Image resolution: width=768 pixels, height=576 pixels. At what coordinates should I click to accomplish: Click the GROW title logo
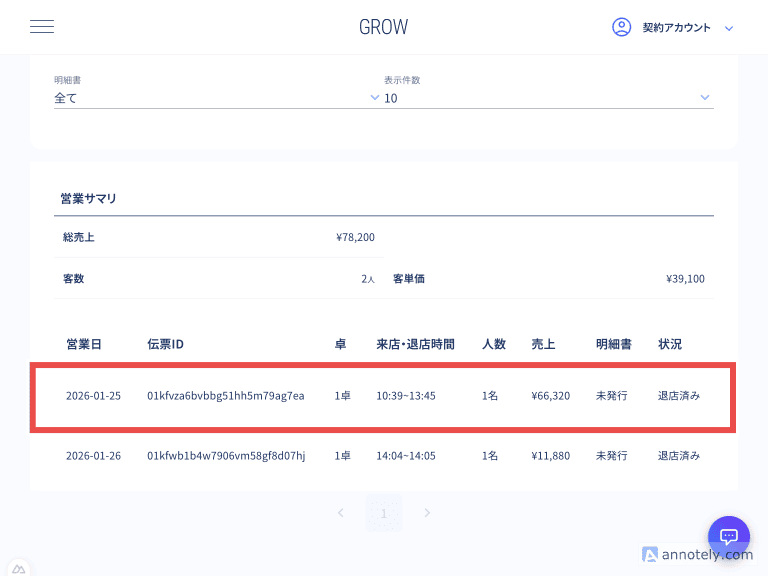click(384, 27)
